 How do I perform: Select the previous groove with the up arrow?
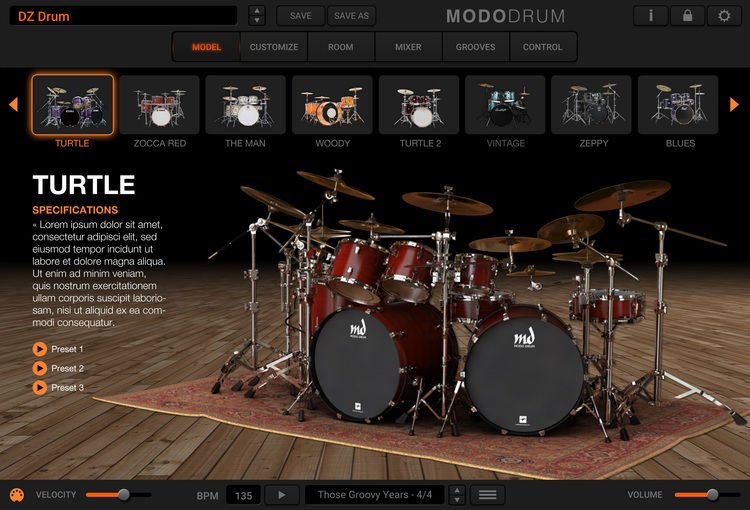(457, 490)
